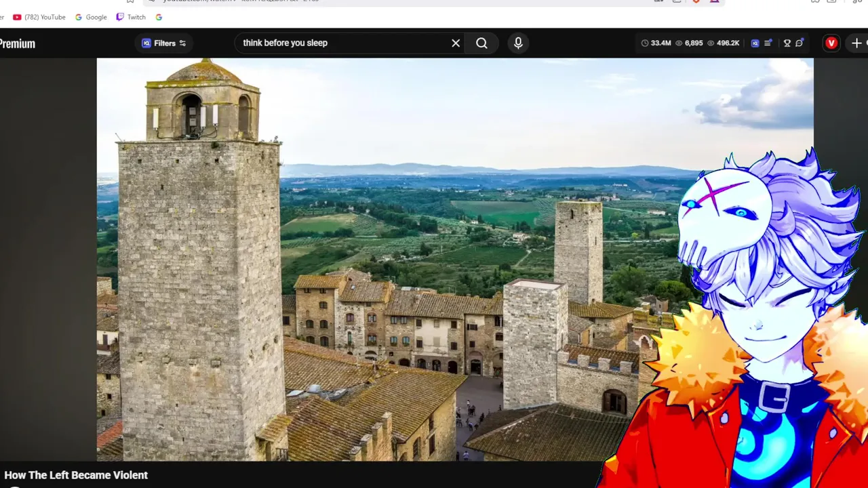Image resolution: width=868 pixels, height=488 pixels.
Task: Open the vidIQ chat bubble icon
Action: tap(800, 43)
